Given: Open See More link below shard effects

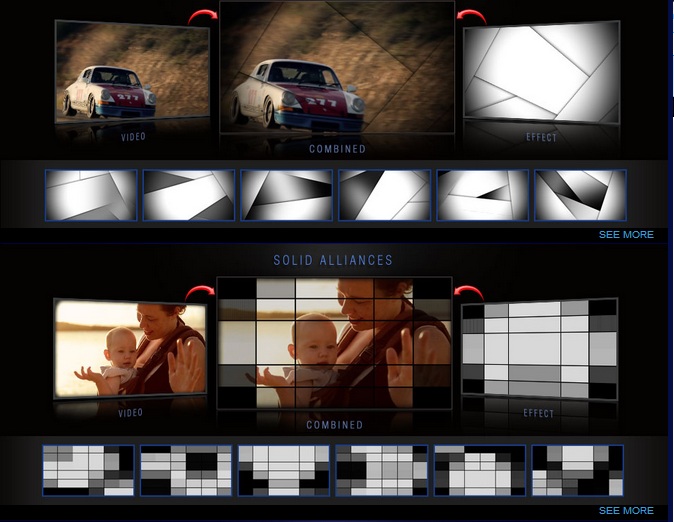Looking at the screenshot, I should coord(626,235).
